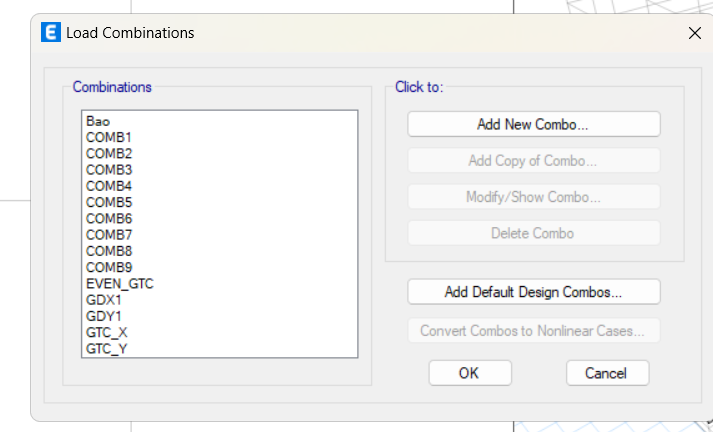Viewport: 713px width, 432px height.
Task: Confirm with the OK button
Action: 470,373
